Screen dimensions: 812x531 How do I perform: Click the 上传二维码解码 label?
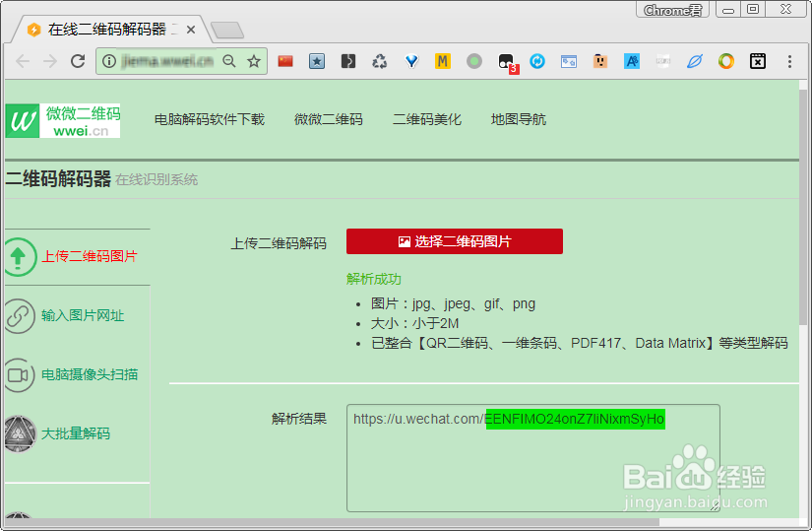279,243
